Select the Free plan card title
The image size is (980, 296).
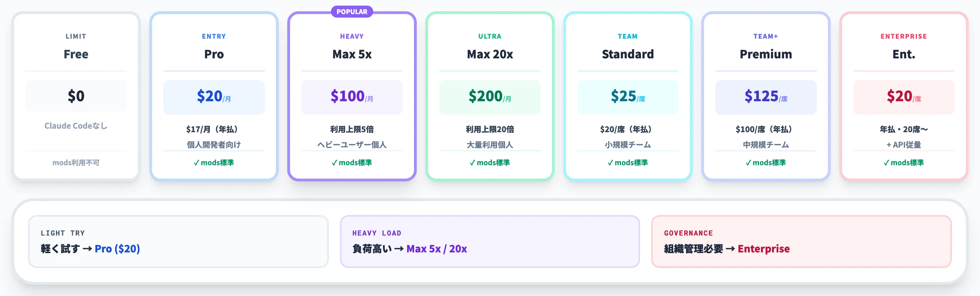click(x=76, y=54)
